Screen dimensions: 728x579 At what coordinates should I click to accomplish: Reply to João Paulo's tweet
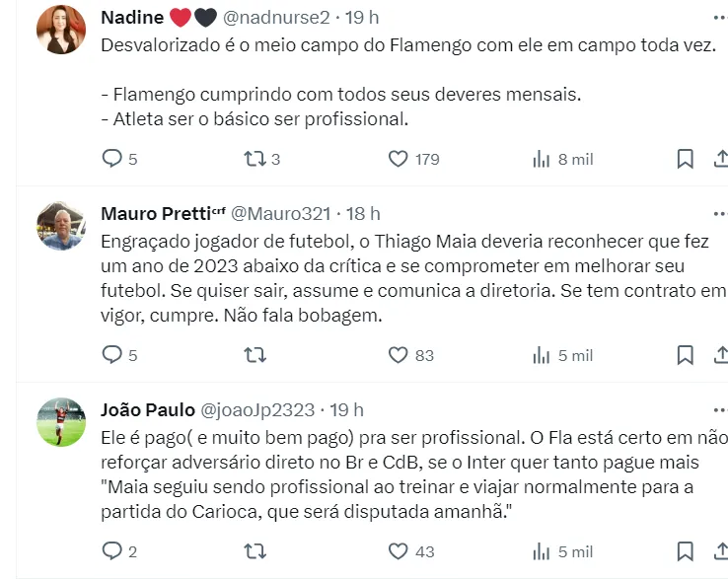(112, 551)
